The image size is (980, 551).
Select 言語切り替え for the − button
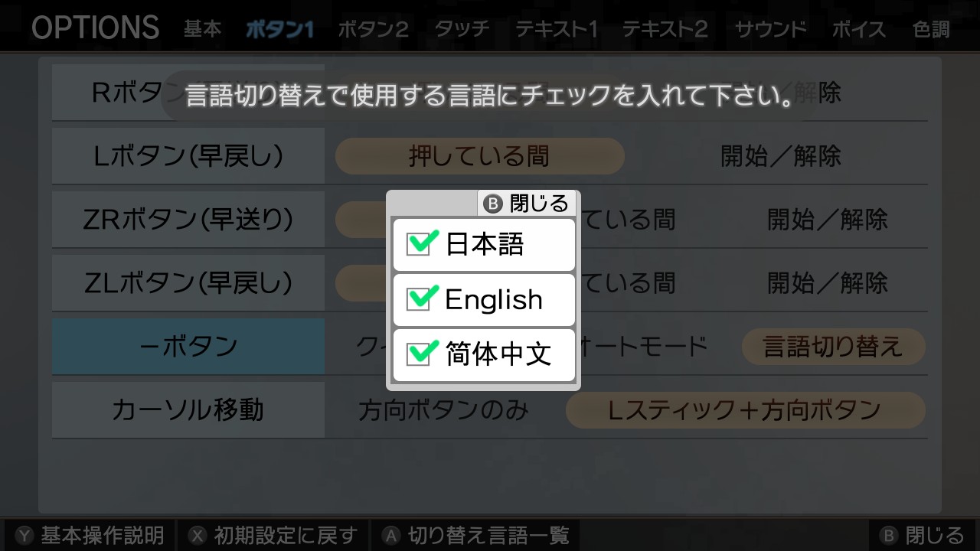[x=833, y=347]
